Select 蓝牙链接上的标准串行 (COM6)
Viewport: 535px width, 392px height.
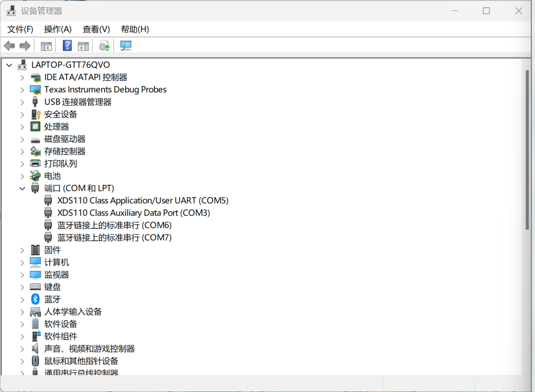tap(114, 225)
